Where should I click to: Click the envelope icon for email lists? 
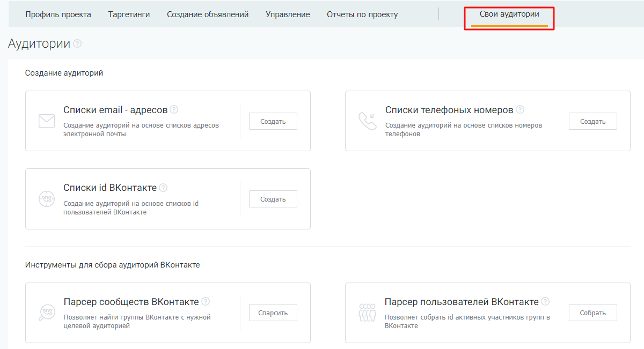pos(47,121)
